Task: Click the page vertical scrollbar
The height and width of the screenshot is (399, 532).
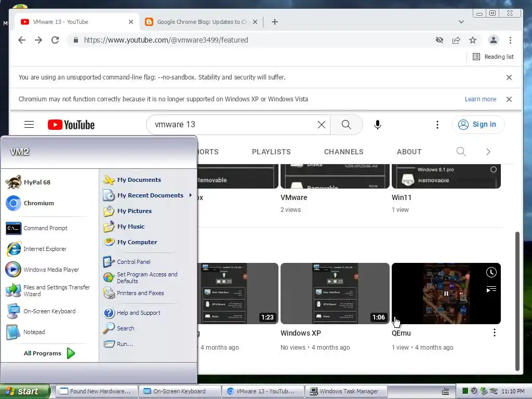Action: point(517,301)
